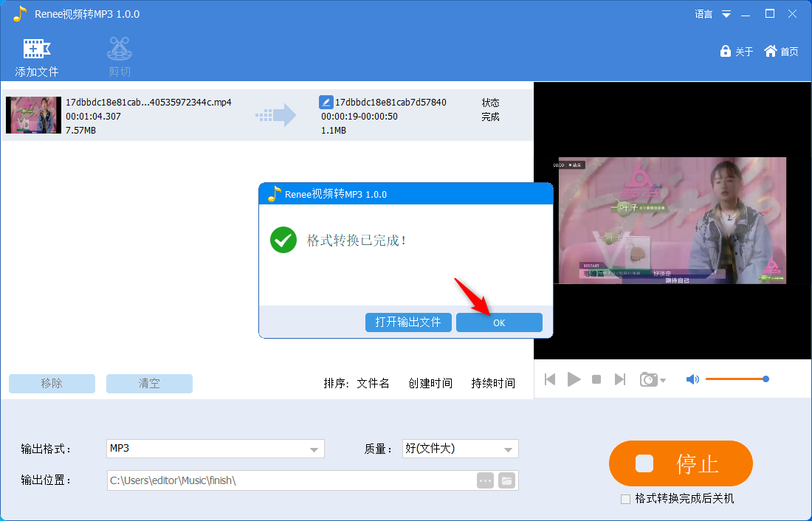Viewport: 812px width, 521px height.
Task: Click the output size 1.1MB
Action: 334,131
